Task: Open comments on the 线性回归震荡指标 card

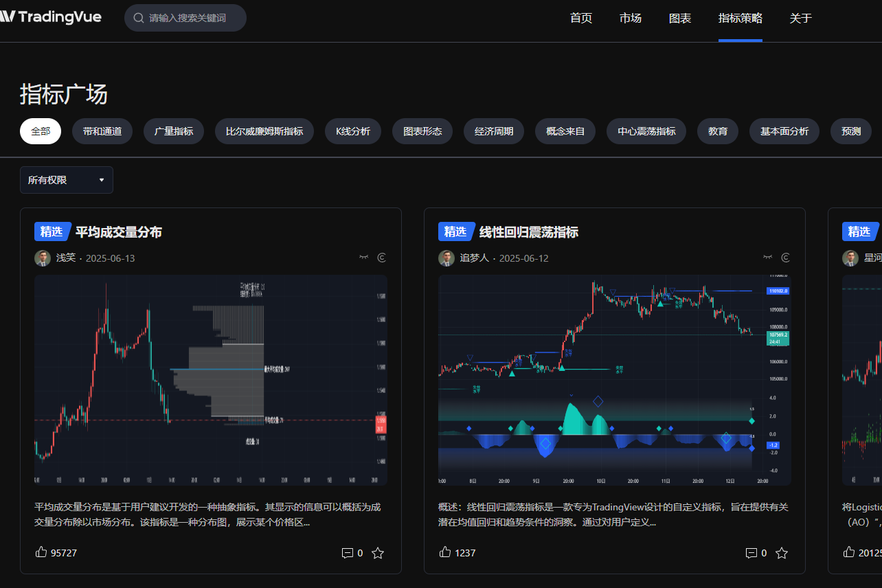Action: (x=751, y=553)
